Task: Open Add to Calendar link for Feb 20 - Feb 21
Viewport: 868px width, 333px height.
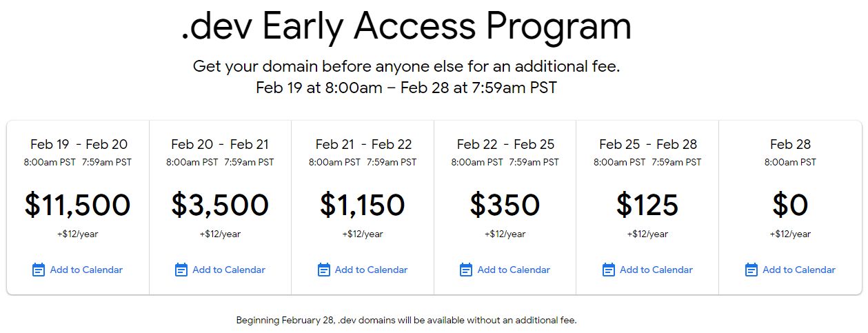Action: point(229,270)
